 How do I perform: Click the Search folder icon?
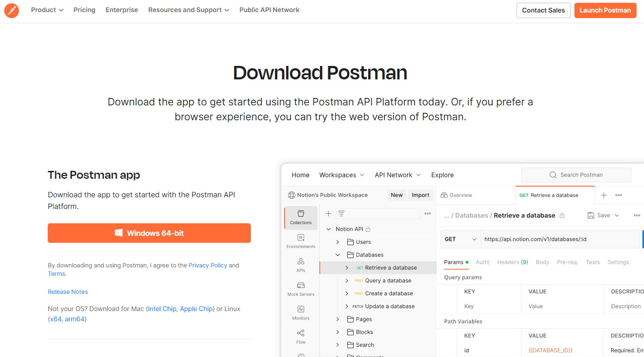click(x=351, y=345)
